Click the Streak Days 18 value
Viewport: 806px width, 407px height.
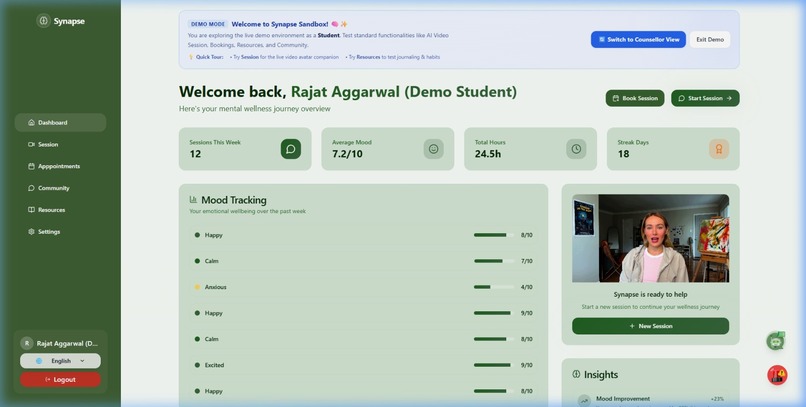click(x=624, y=154)
